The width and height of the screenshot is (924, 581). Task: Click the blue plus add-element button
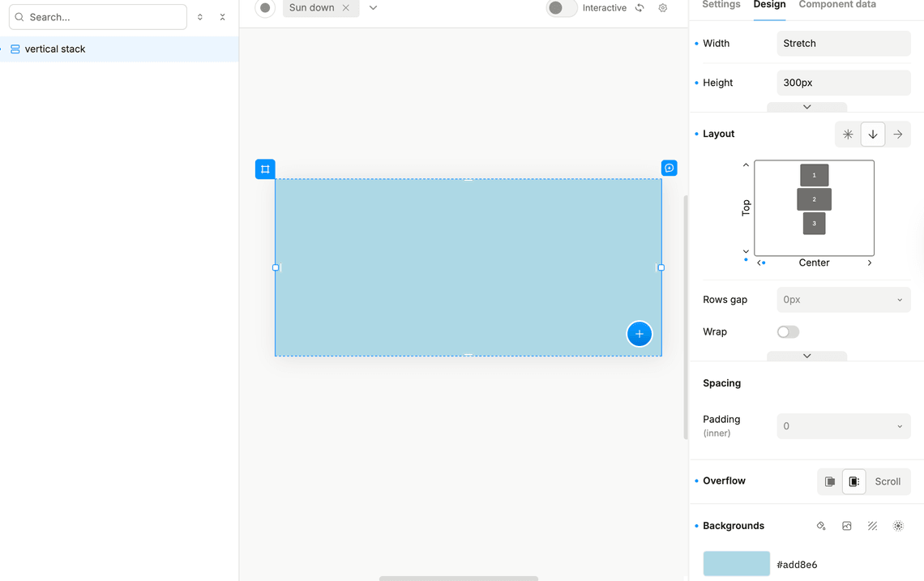639,334
